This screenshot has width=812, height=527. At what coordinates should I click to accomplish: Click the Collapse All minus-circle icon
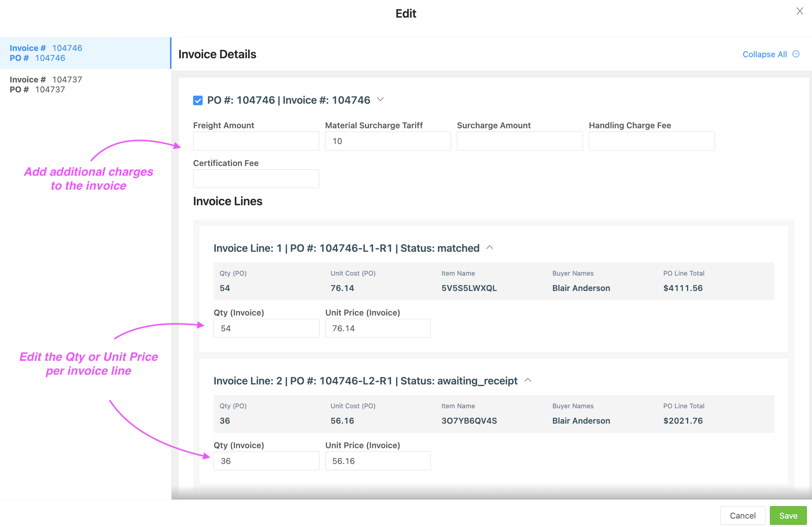pyautogui.click(x=796, y=54)
